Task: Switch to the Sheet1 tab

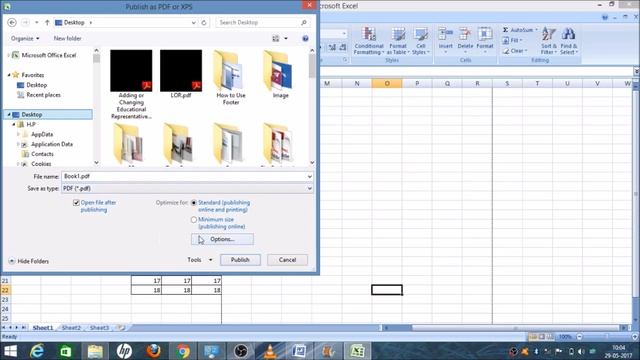Action: tap(42, 327)
